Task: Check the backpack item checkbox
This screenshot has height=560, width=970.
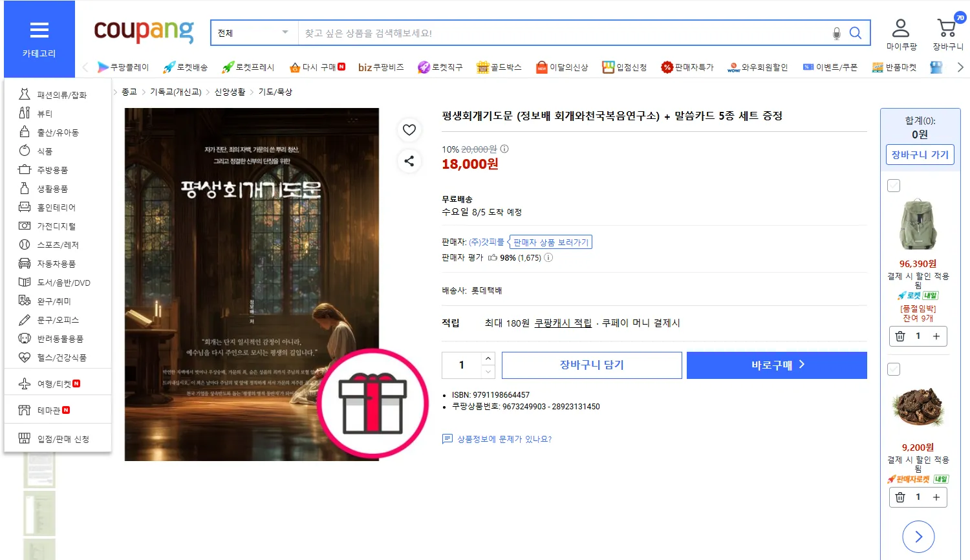Action: (x=894, y=186)
